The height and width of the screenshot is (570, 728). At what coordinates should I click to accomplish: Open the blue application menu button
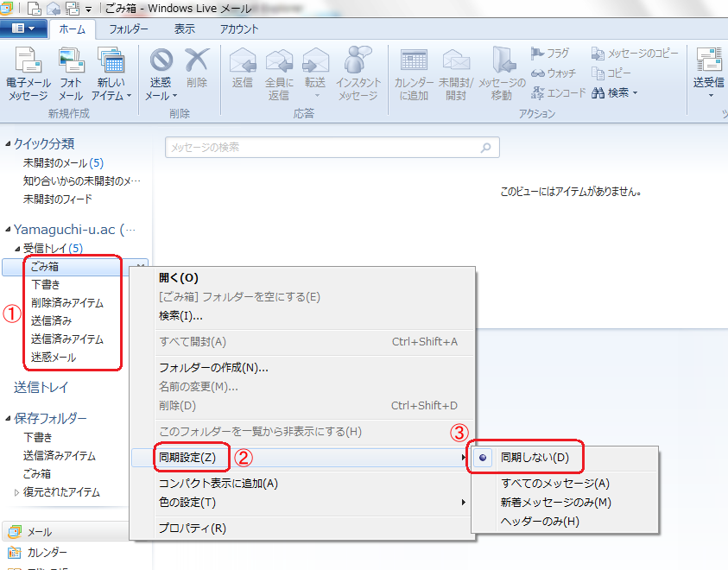pos(23,28)
